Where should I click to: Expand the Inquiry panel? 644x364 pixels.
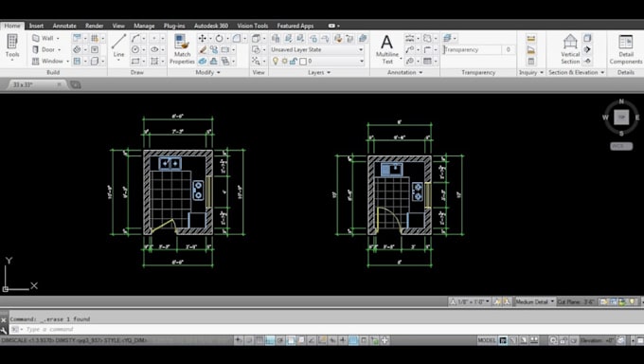(531, 72)
